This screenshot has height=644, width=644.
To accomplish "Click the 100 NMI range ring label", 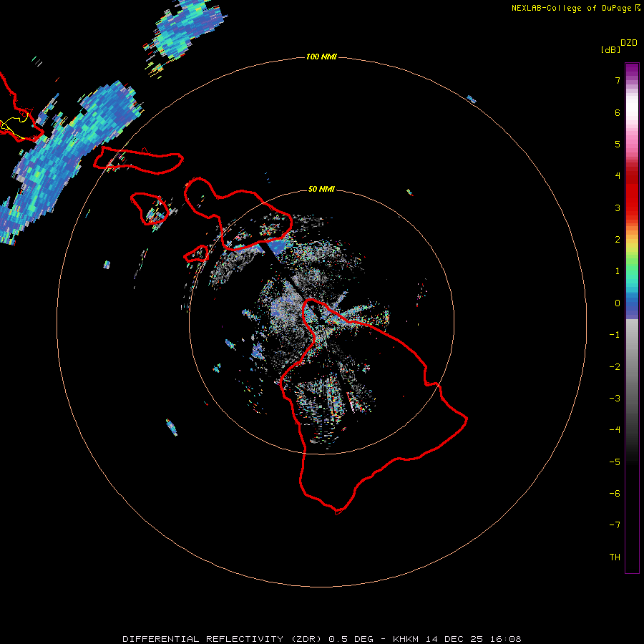I will click(x=321, y=57).
